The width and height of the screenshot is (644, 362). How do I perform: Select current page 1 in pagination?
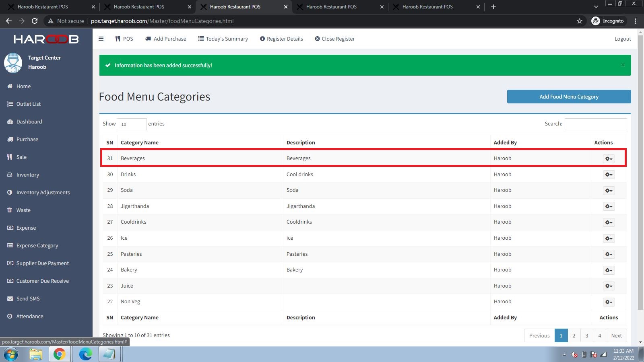(x=561, y=335)
